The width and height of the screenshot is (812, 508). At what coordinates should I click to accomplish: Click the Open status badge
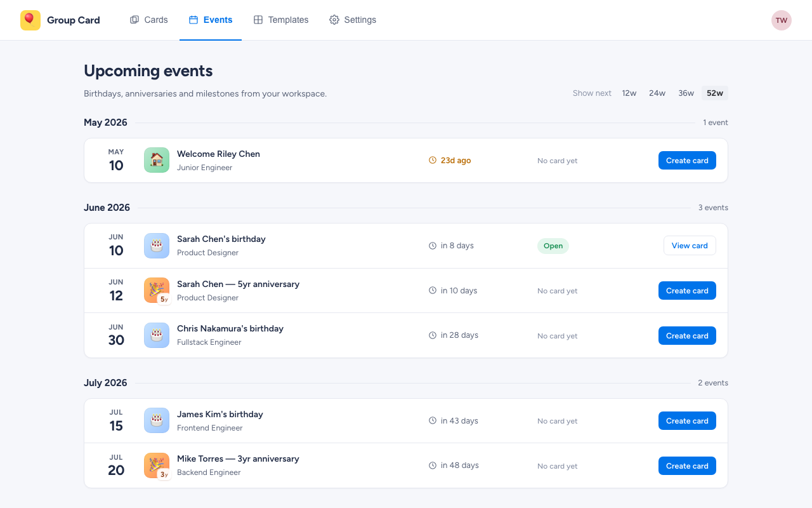553,246
